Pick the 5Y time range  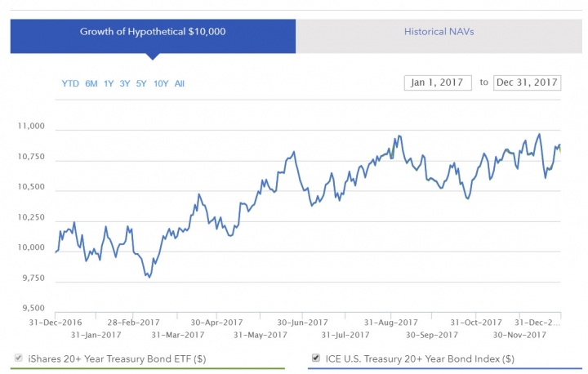click(x=141, y=83)
